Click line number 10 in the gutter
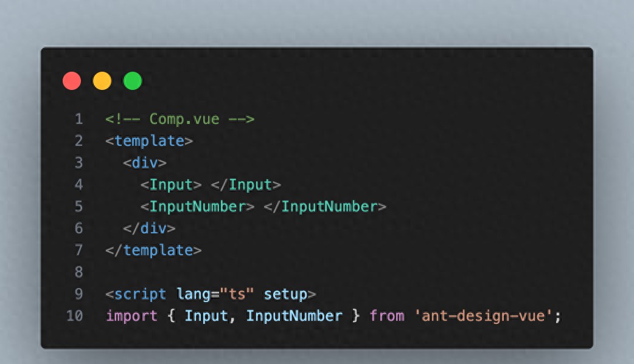Viewport: 634px width, 364px height. pyautogui.click(x=74, y=315)
